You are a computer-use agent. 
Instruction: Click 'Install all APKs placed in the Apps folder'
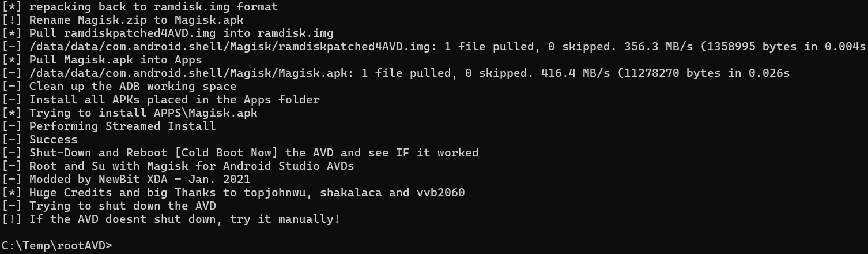click(x=175, y=100)
